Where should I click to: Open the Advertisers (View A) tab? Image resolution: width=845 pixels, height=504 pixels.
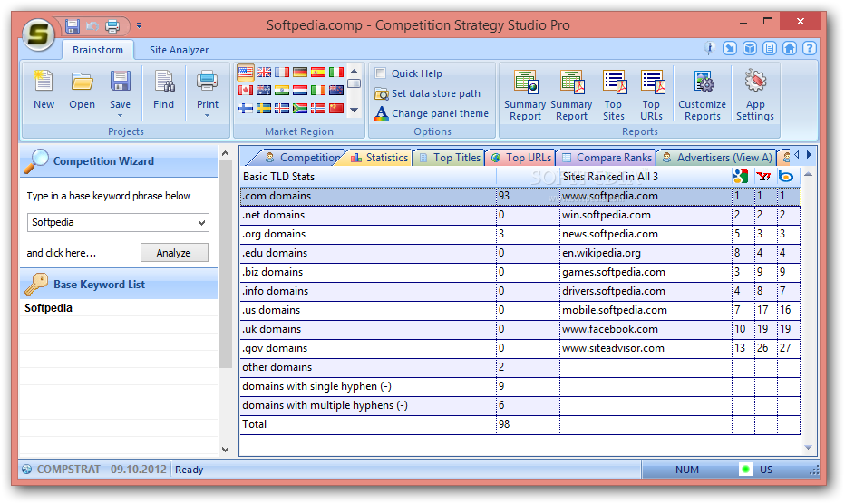[717, 158]
